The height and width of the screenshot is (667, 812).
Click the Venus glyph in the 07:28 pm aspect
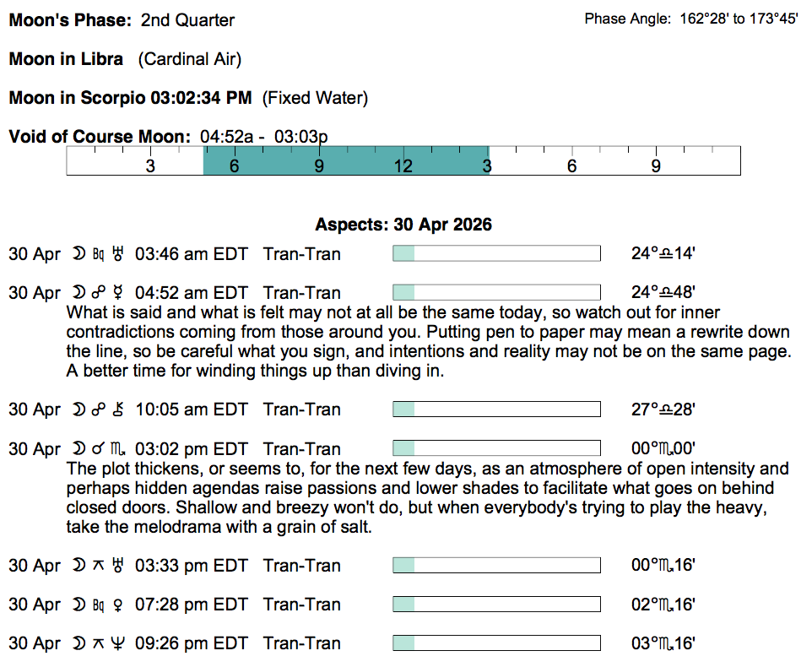[118, 605]
